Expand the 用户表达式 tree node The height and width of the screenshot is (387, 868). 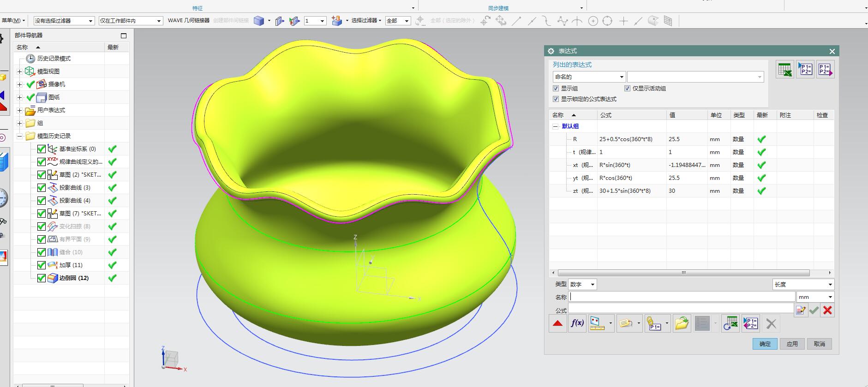coord(19,110)
